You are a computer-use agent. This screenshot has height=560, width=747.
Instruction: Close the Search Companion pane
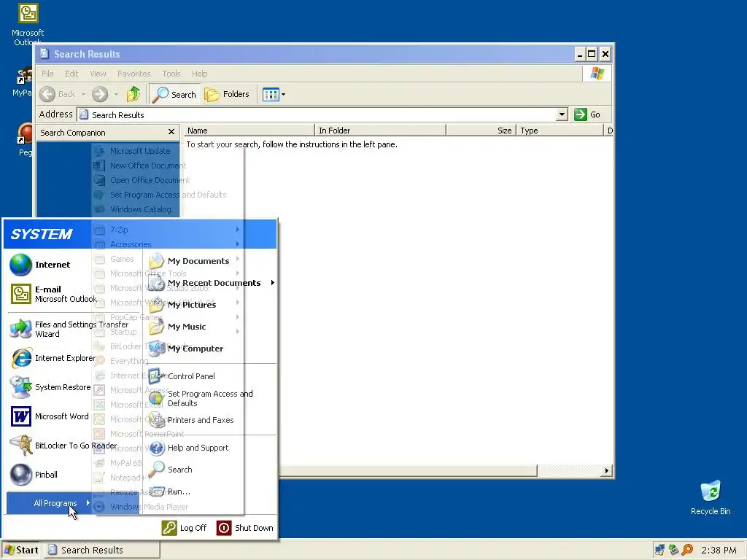(x=171, y=132)
